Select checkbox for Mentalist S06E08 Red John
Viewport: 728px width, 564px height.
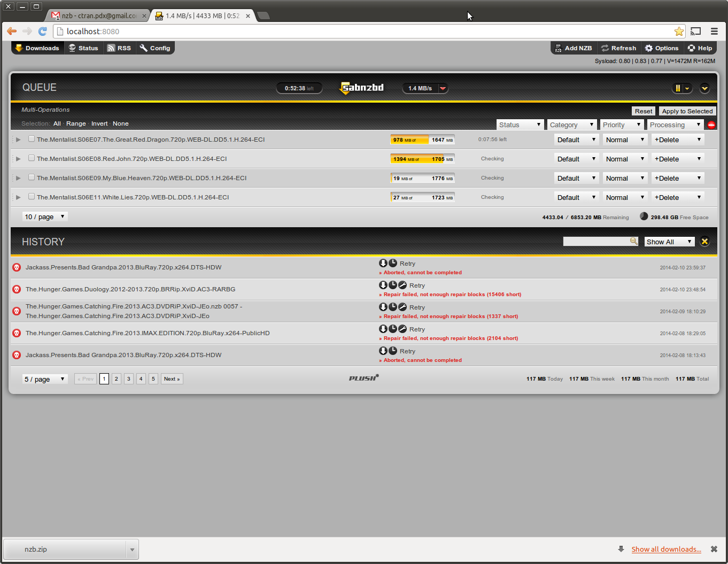[32, 158]
